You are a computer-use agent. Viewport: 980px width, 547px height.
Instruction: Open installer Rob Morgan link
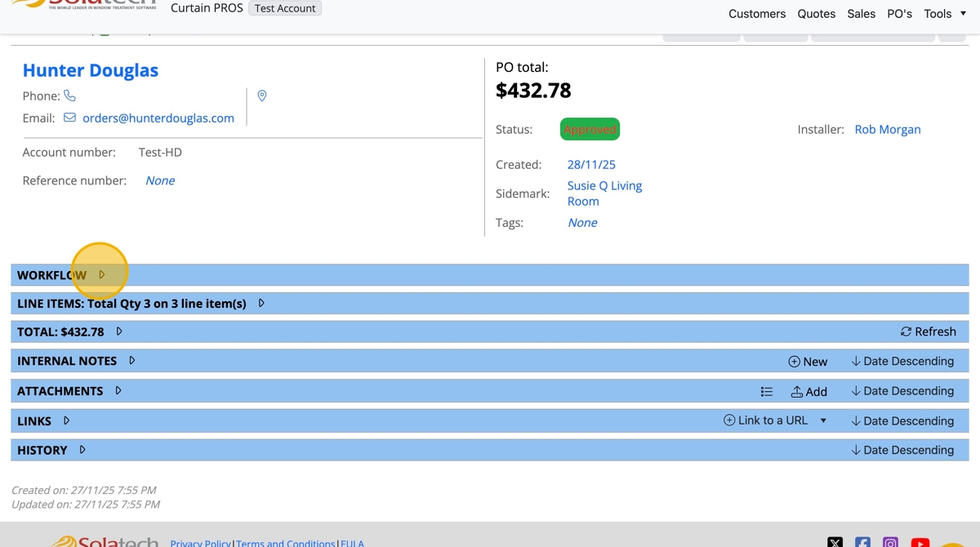click(x=888, y=129)
